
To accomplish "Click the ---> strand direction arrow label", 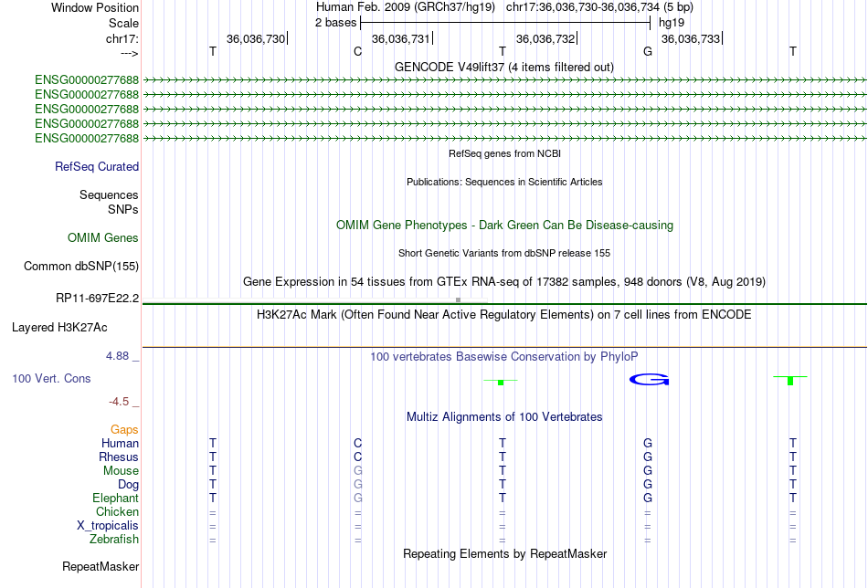I will pos(130,53).
